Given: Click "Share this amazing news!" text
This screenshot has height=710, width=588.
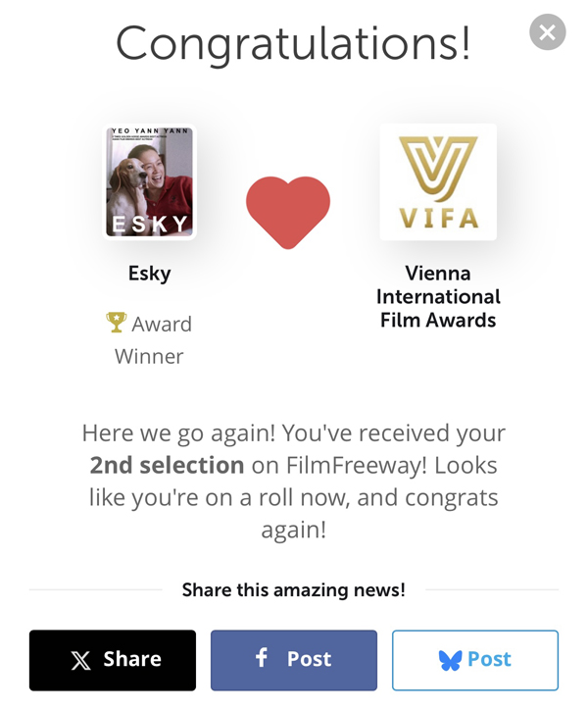Looking at the screenshot, I should (293, 589).
